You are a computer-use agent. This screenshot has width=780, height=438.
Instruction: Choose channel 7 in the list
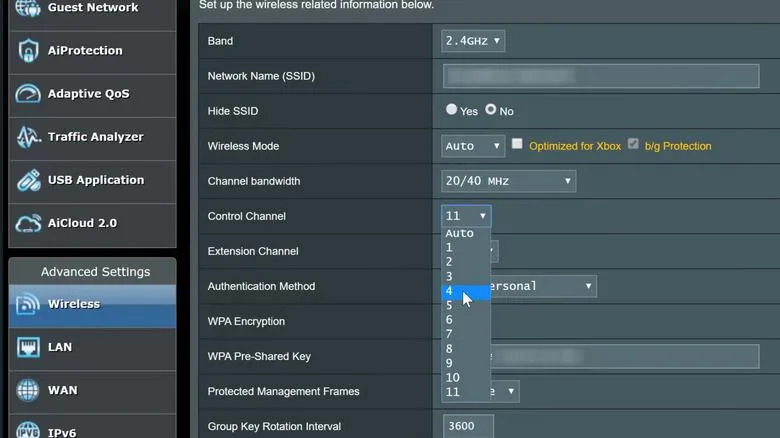[466, 334]
